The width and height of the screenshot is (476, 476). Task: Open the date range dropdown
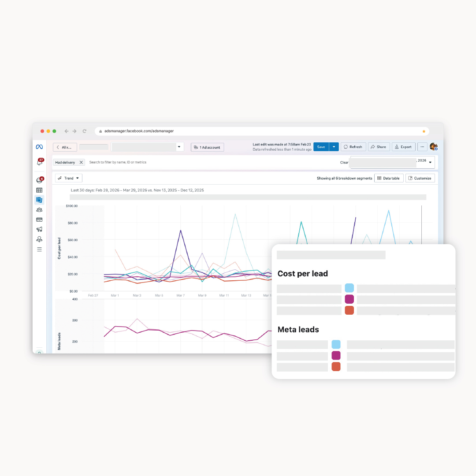(430, 162)
